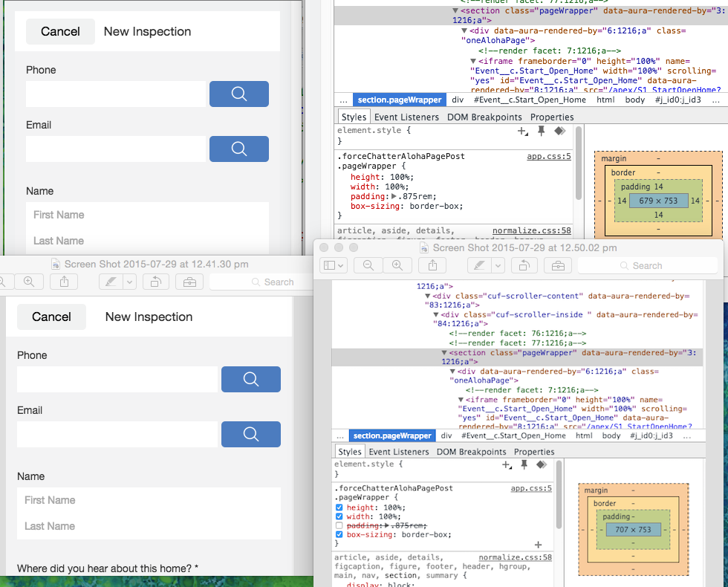
Task: Enable the struck-out padding CSS property checkbox
Action: (x=339, y=525)
